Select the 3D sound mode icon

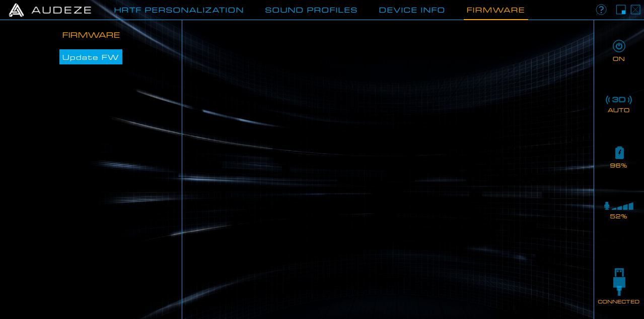tap(618, 99)
